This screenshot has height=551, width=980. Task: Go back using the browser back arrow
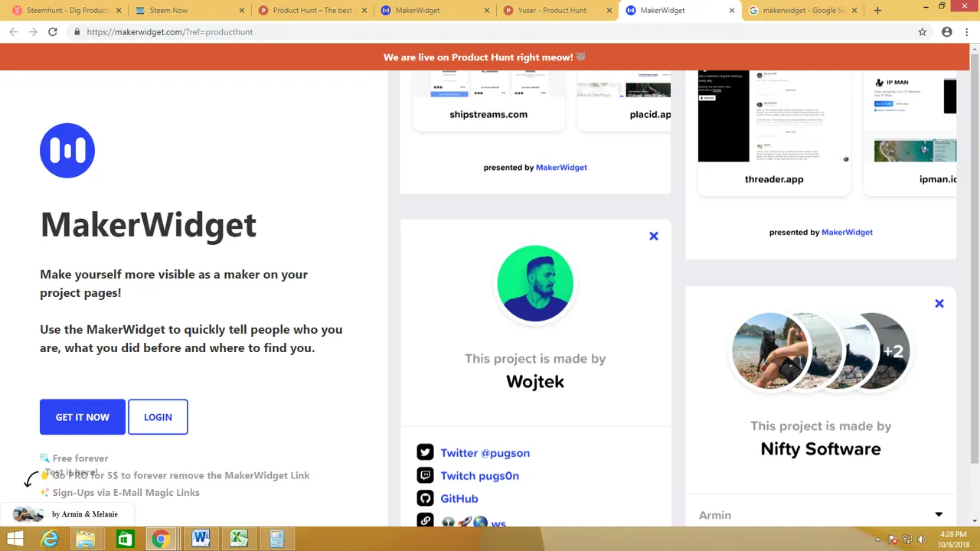pos(13,32)
